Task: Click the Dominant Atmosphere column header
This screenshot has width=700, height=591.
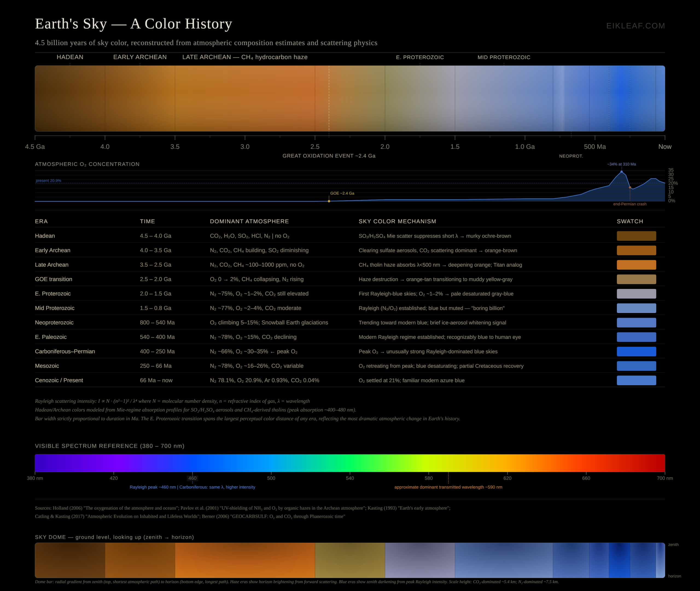Action: [249, 221]
